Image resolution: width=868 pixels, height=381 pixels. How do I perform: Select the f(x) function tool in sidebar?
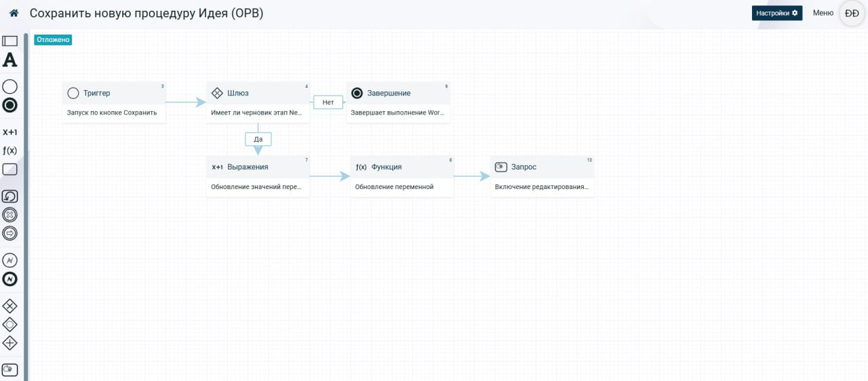click(x=10, y=151)
